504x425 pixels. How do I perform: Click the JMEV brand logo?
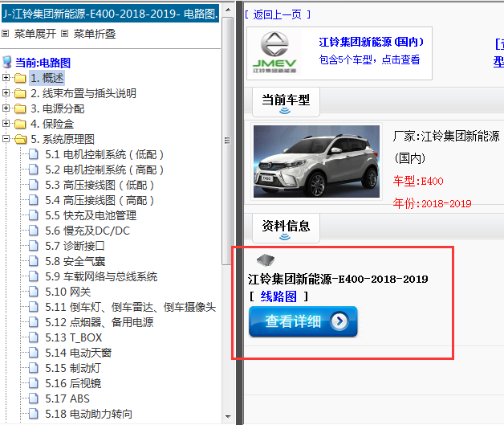coord(274,53)
